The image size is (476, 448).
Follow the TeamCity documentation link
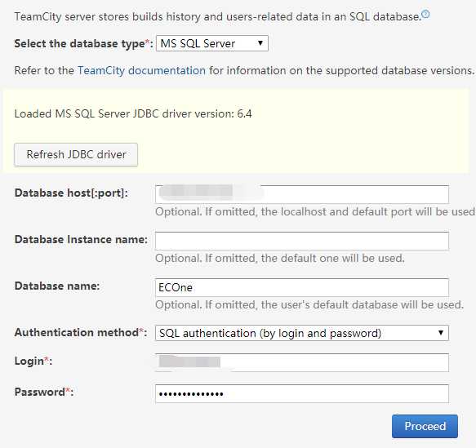point(142,70)
